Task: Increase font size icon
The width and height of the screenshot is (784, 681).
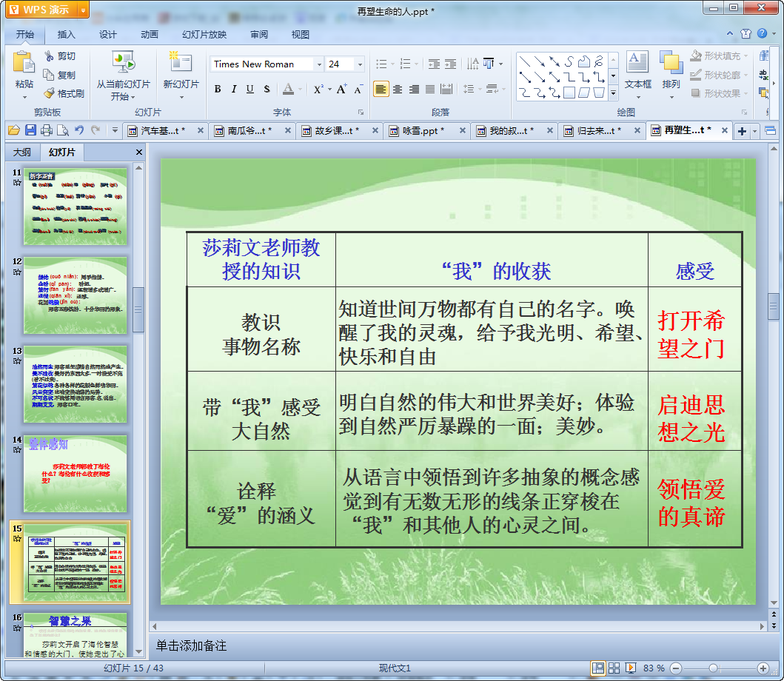Action: pyautogui.click(x=341, y=89)
